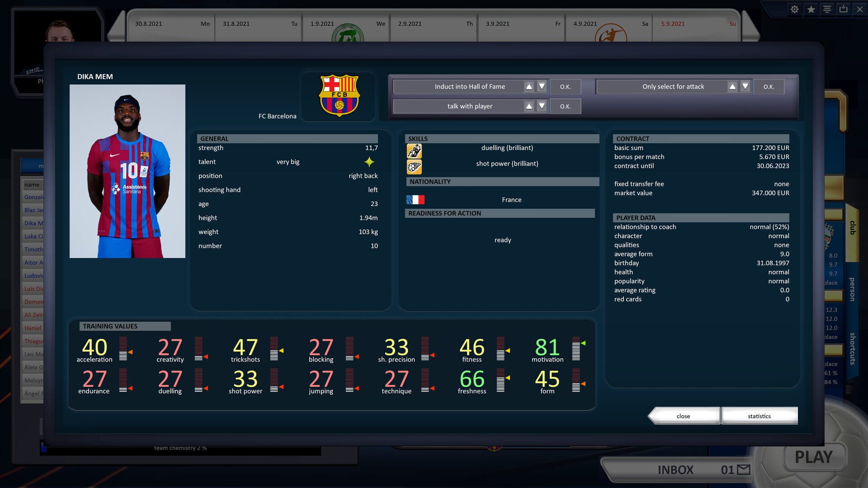Open player statistics

coord(759,416)
